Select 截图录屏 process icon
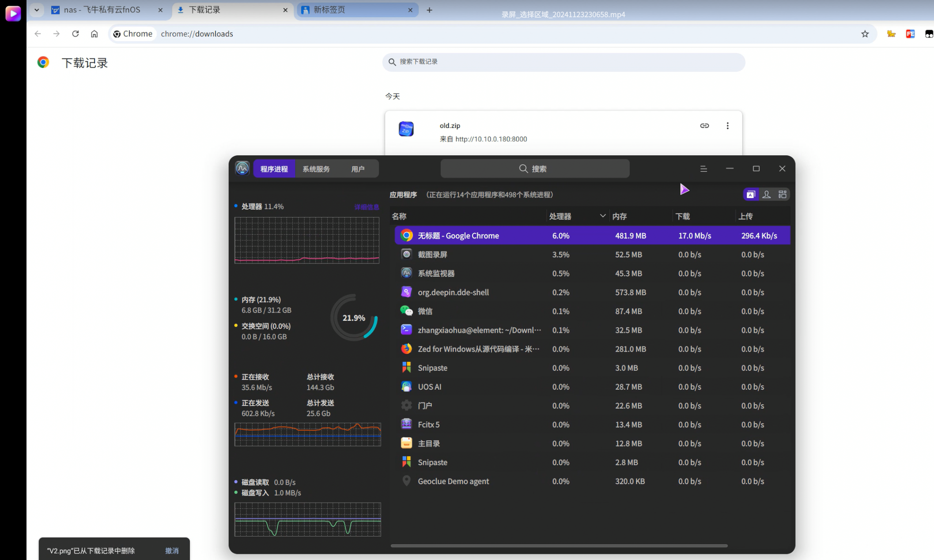This screenshot has width=934, height=560. [x=406, y=255]
